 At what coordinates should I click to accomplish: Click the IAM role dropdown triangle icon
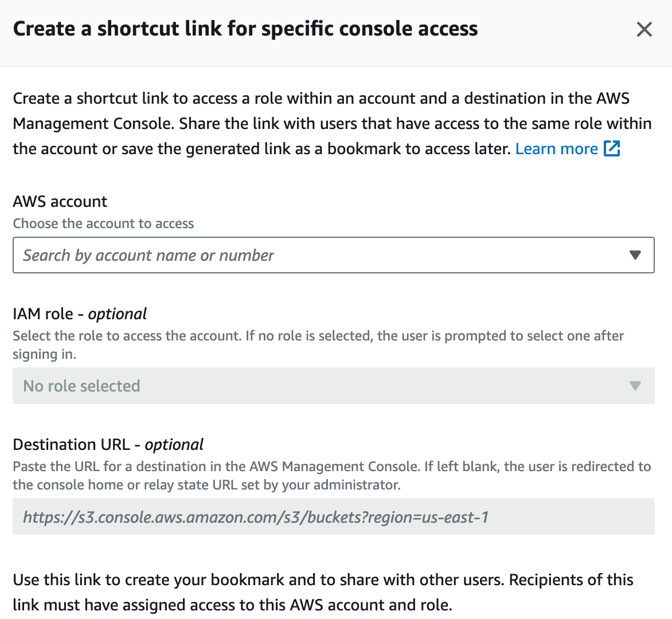pyautogui.click(x=635, y=386)
